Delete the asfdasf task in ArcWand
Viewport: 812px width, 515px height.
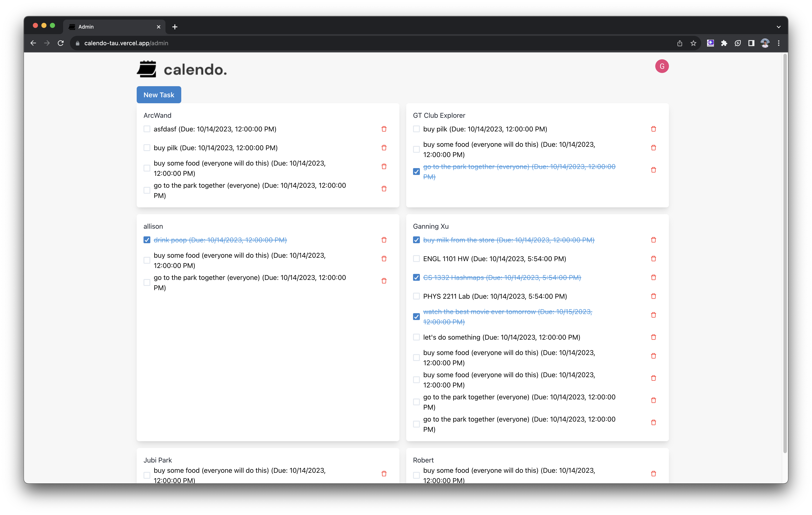pyautogui.click(x=384, y=129)
